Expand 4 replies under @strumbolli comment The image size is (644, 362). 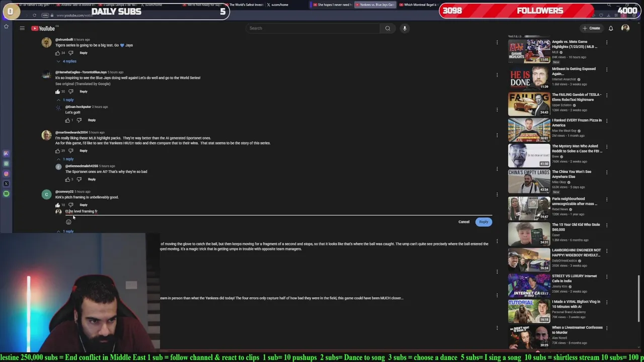[67, 61]
